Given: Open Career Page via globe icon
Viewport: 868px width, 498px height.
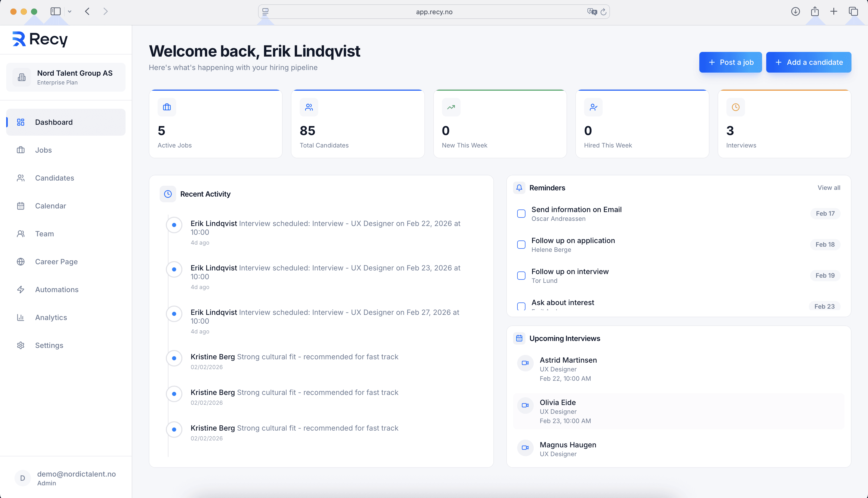Looking at the screenshot, I should pos(21,261).
